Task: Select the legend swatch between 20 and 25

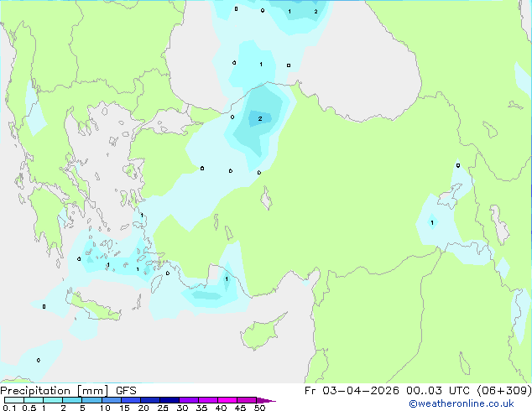Action: [x=150, y=400]
